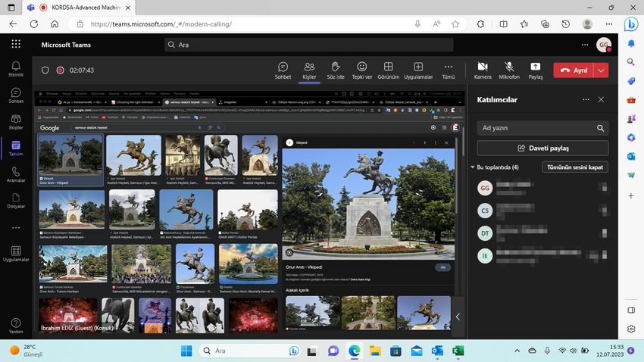Toggle the Kişiler participants panel
Screen dimensions: 644x362
pyautogui.click(x=309, y=70)
